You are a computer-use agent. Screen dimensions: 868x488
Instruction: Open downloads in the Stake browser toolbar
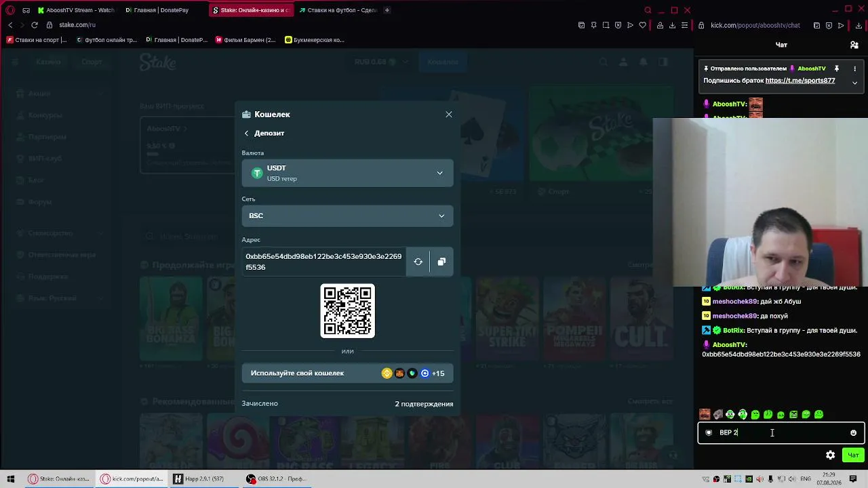pos(672,25)
